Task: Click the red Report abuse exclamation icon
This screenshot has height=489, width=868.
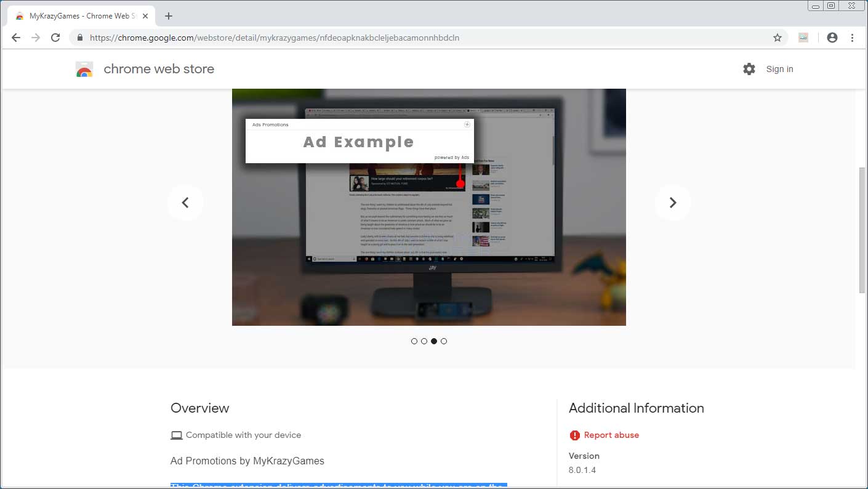Action: tap(574, 435)
